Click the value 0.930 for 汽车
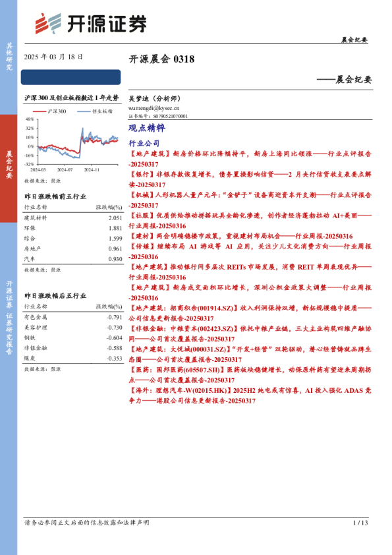392x555 pixels. 115,259
